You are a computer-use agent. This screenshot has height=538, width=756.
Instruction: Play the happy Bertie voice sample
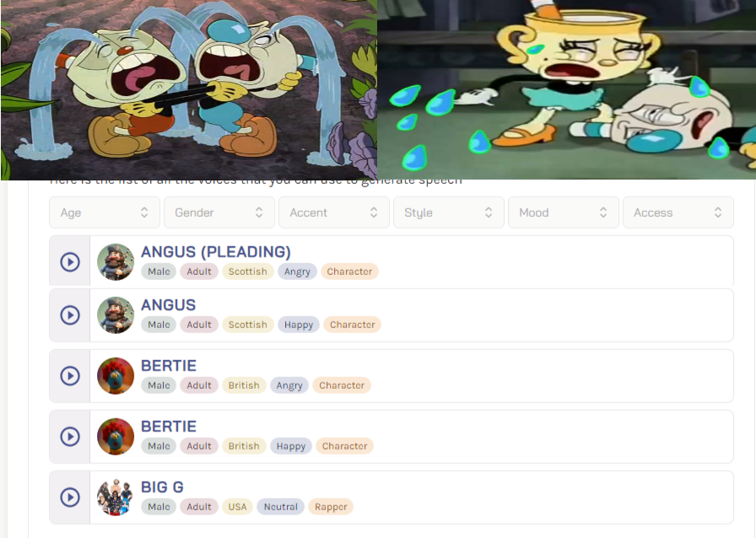coord(70,436)
